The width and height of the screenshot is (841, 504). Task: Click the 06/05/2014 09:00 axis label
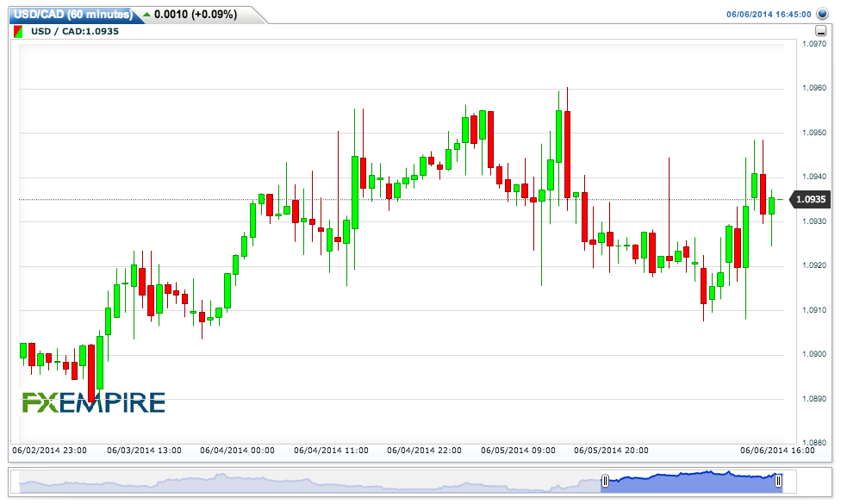pyautogui.click(x=518, y=451)
